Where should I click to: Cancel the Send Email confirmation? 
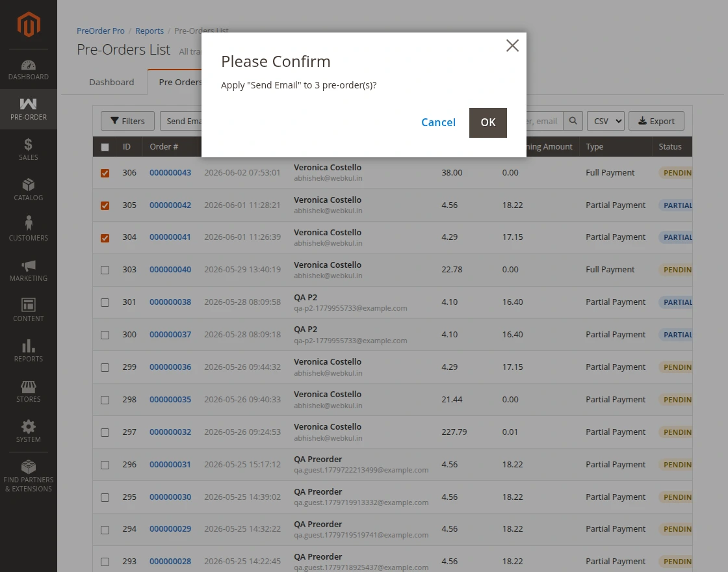tap(438, 123)
